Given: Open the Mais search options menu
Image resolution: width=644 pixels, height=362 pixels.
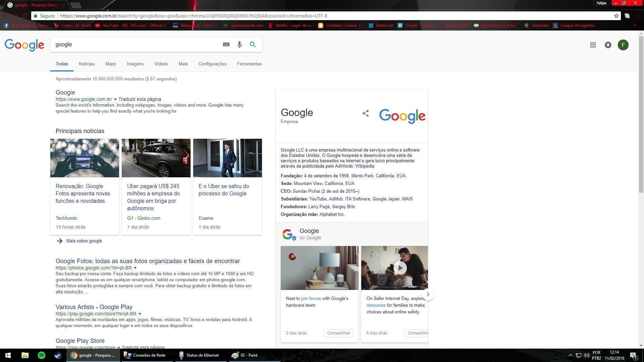Looking at the screenshot, I should click(x=183, y=64).
